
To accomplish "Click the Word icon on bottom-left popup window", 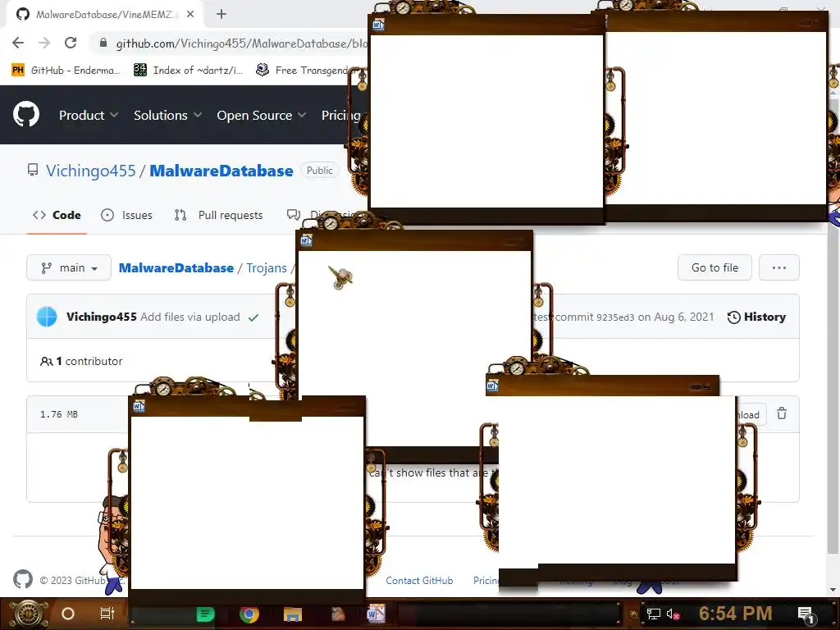I will point(139,406).
